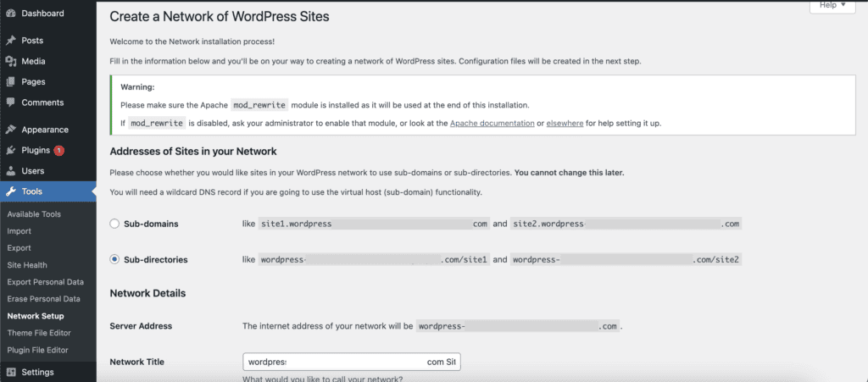Click the Sub-directories label text
868x382 pixels.
coord(156,260)
